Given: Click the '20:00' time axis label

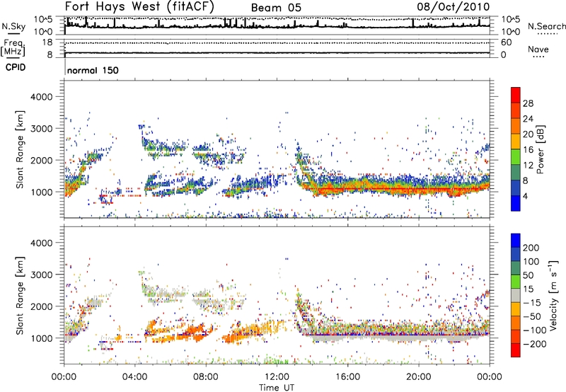Looking at the screenshot, I should coord(419,377).
